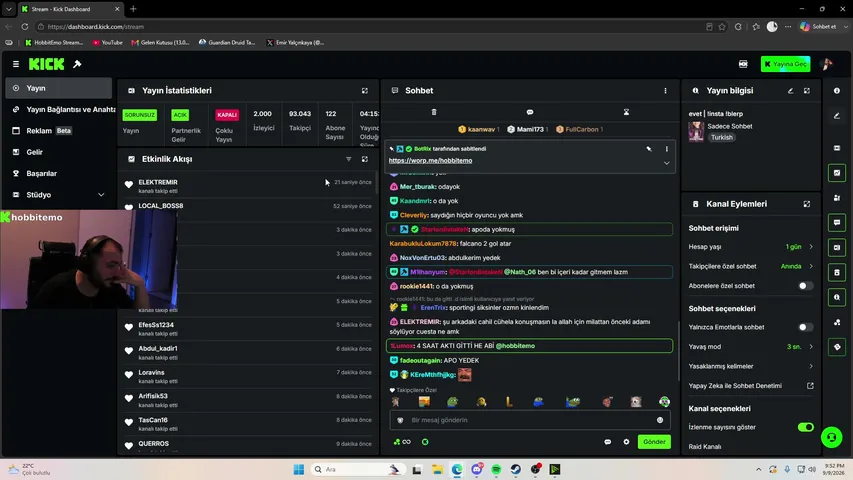Screen dimensions: 853x480
Task: Open the worp.me/hobbitemo pinned link
Action: click(x=430, y=161)
